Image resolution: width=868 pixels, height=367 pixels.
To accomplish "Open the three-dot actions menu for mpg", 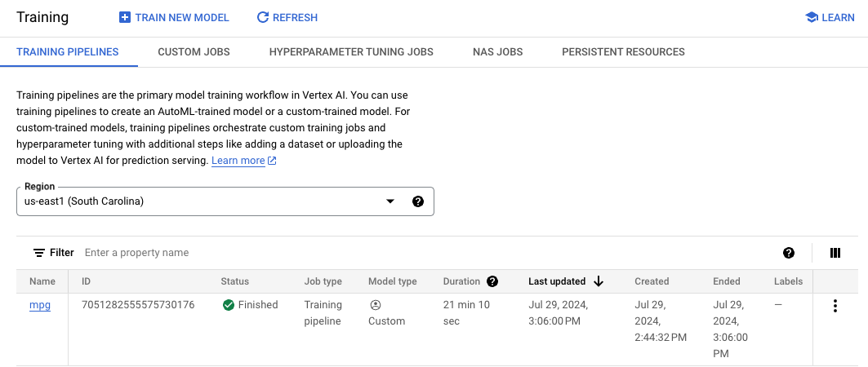I will (x=835, y=306).
